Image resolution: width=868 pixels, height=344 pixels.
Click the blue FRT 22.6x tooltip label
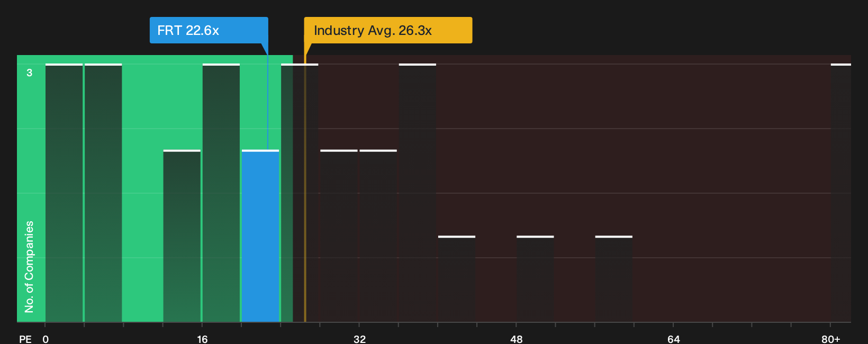(209, 30)
